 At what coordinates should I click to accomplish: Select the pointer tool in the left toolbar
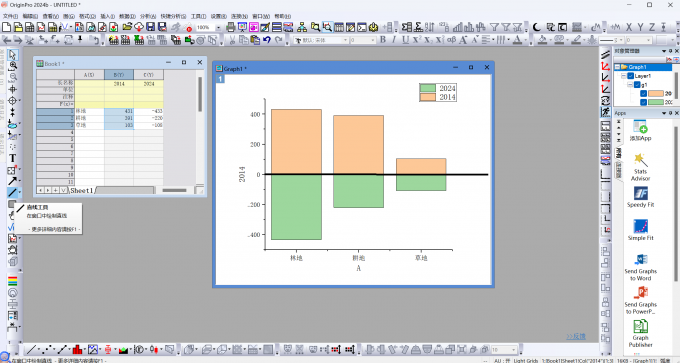tap(13, 55)
